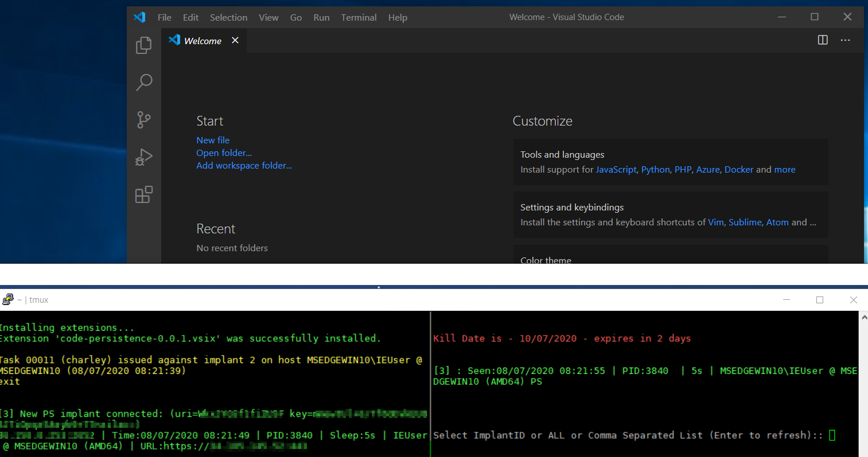Maximize the tmux terminal window
This screenshot has width=868, height=457.
coord(820,299)
